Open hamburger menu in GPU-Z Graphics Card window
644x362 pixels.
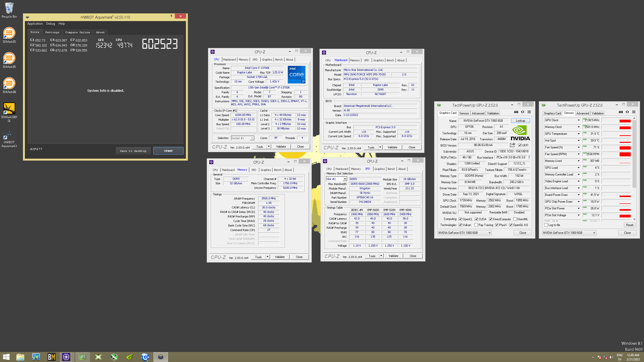click(x=529, y=112)
